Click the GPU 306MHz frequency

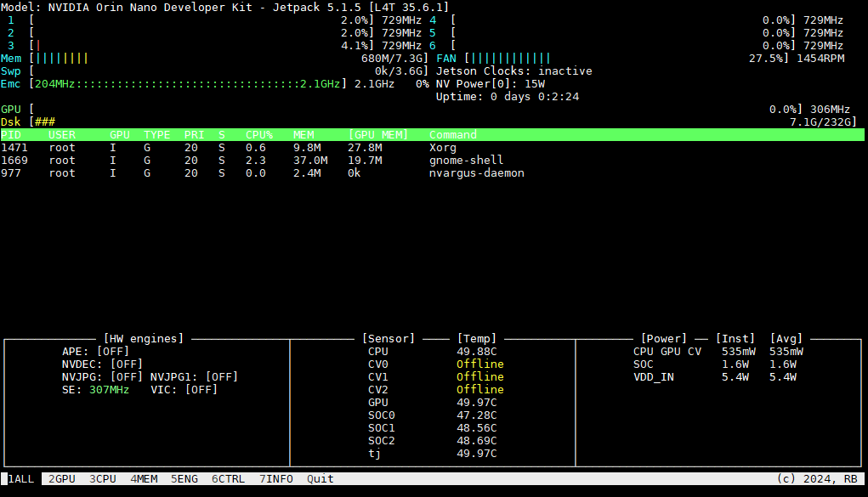point(830,109)
